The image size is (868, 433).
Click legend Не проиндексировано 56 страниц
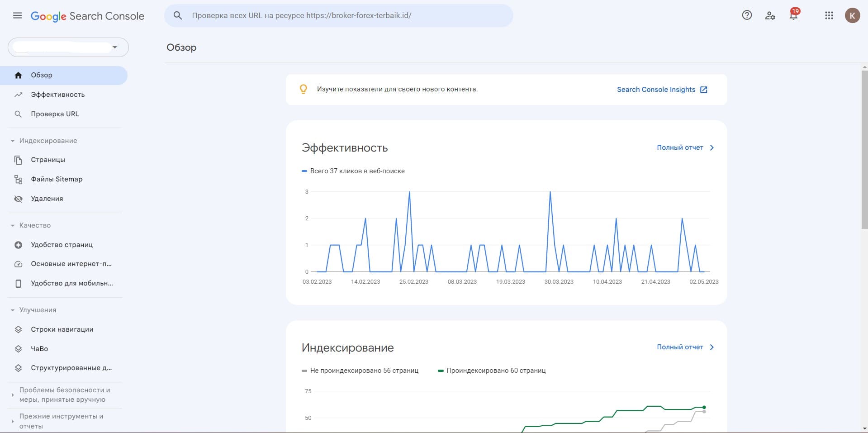point(360,371)
